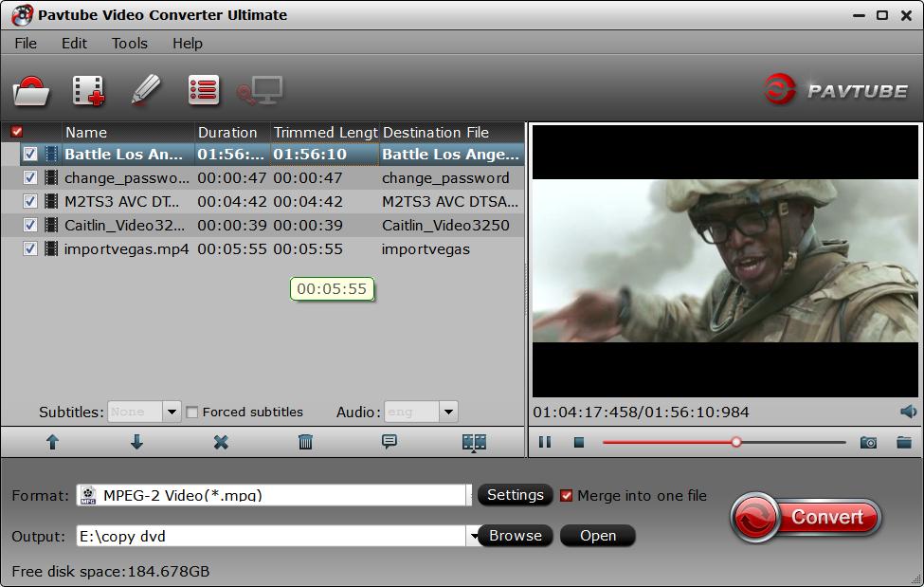
Task: Open the Tools menu
Action: 130,43
